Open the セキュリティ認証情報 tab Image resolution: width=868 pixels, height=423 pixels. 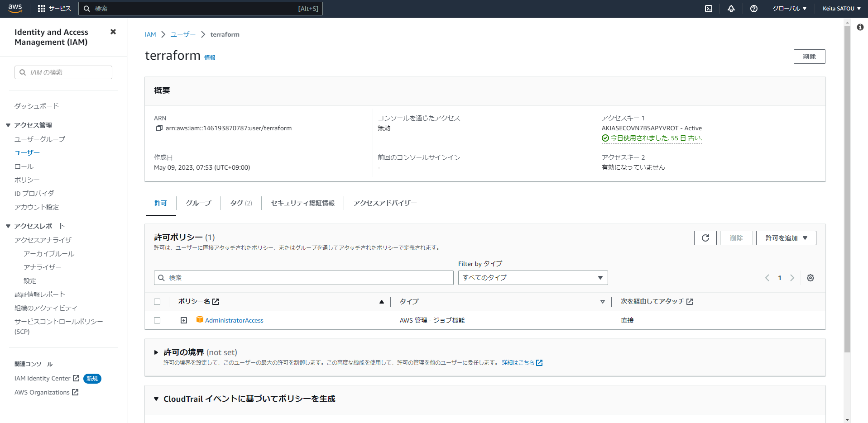point(303,203)
